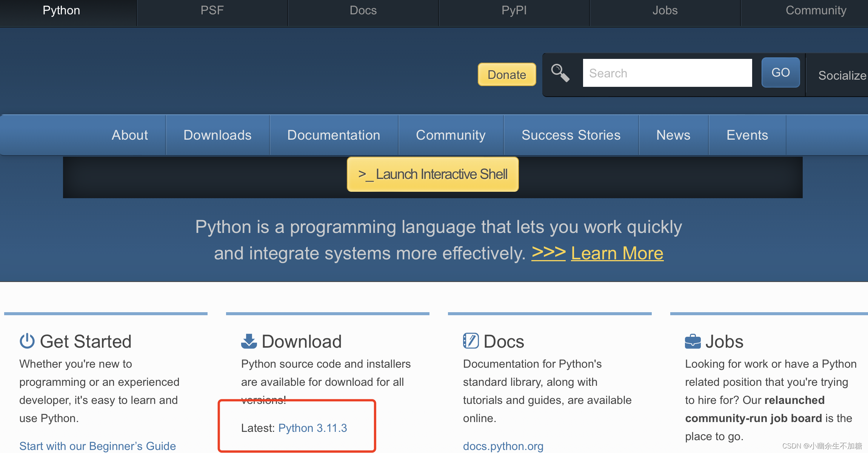868x453 pixels.
Task: Open the Documentation navigation menu
Action: click(334, 135)
